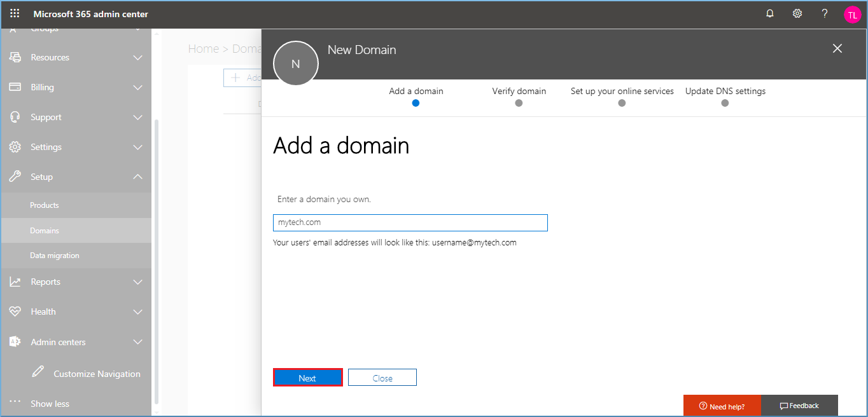868x417 pixels.
Task: Click the Update DNS settings step dot
Action: coord(725,103)
